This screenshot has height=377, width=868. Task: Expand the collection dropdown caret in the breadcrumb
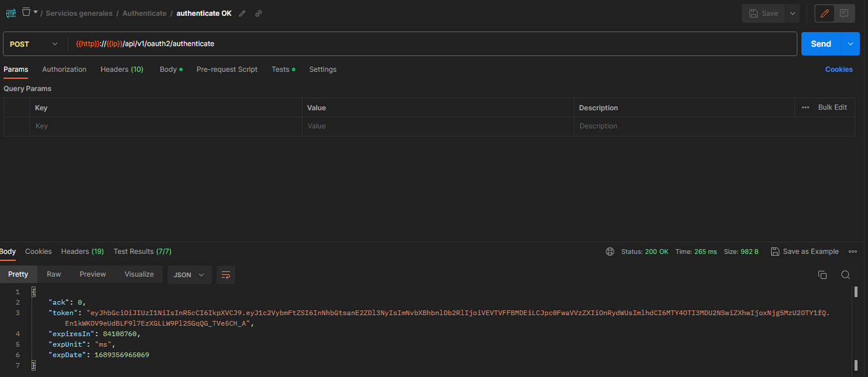[x=36, y=12]
